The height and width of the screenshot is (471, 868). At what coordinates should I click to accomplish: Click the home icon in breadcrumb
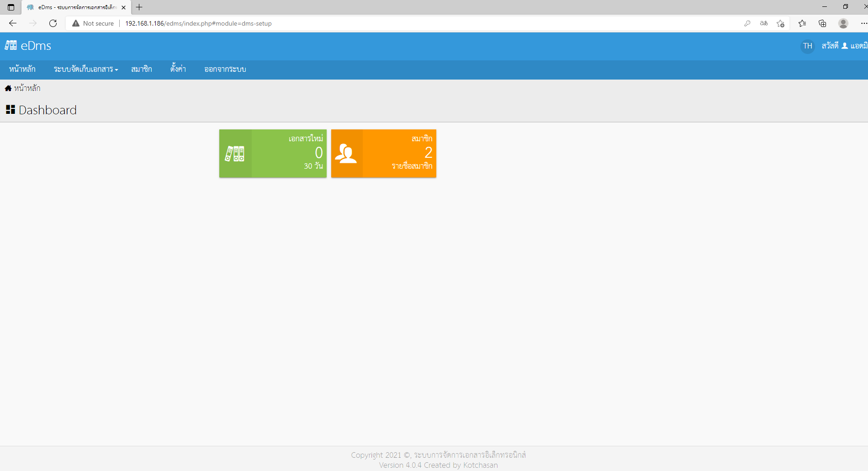(8, 88)
